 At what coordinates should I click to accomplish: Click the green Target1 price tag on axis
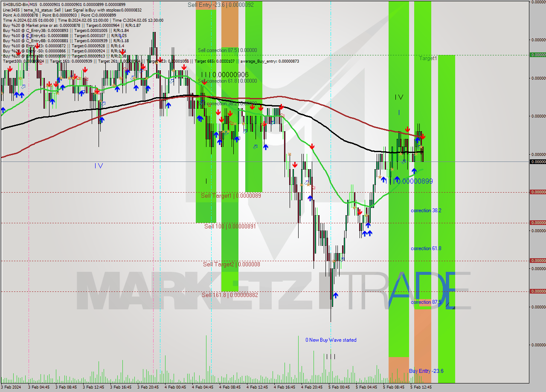point(537,55)
